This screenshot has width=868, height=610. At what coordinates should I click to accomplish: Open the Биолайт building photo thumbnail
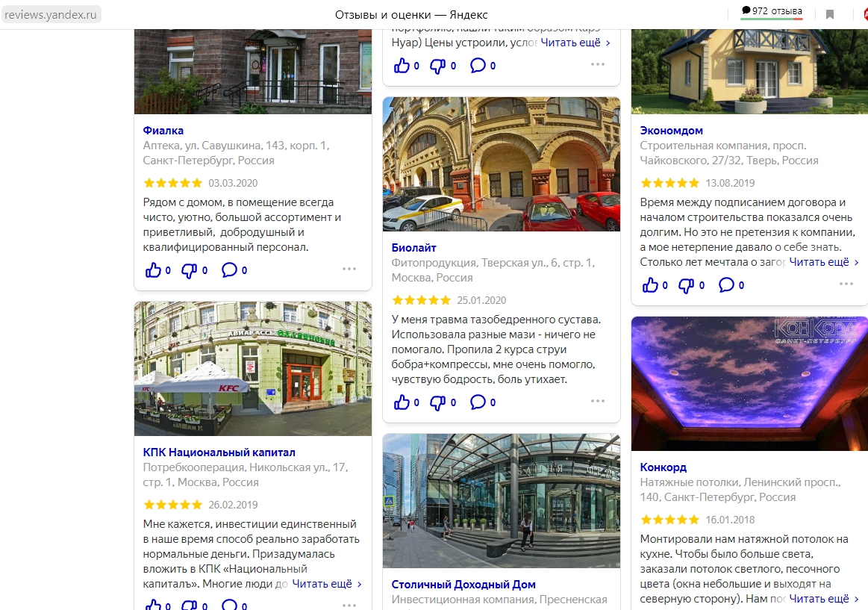(x=502, y=164)
